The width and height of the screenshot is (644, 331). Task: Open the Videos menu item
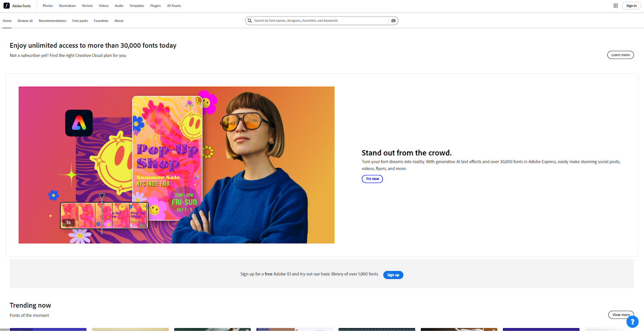coord(104,6)
